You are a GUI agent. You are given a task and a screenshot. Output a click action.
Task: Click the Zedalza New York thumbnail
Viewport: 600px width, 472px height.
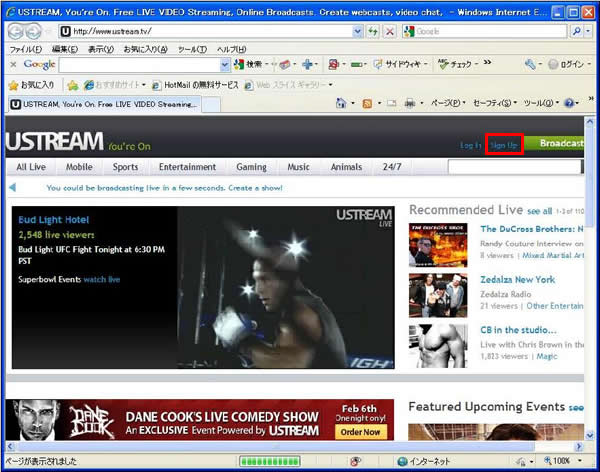click(x=438, y=295)
